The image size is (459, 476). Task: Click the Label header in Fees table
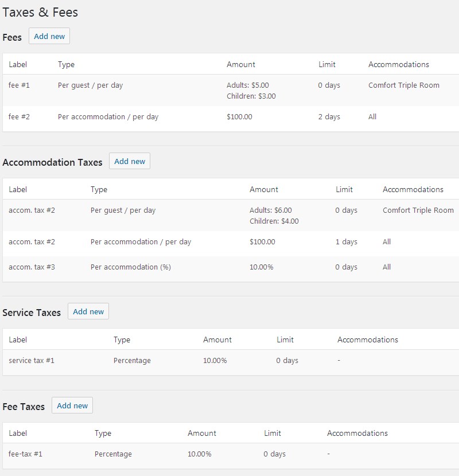pyautogui.click(x=18, y=64)
